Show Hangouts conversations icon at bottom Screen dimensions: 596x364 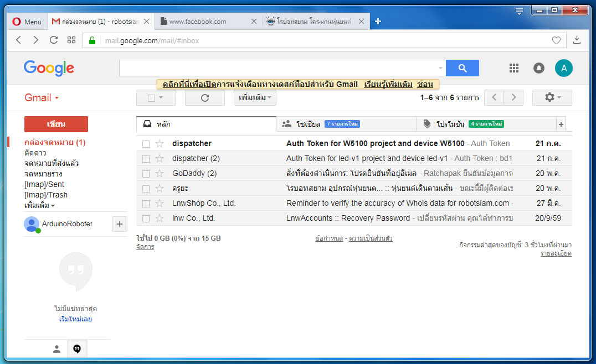tap(77, 349)
